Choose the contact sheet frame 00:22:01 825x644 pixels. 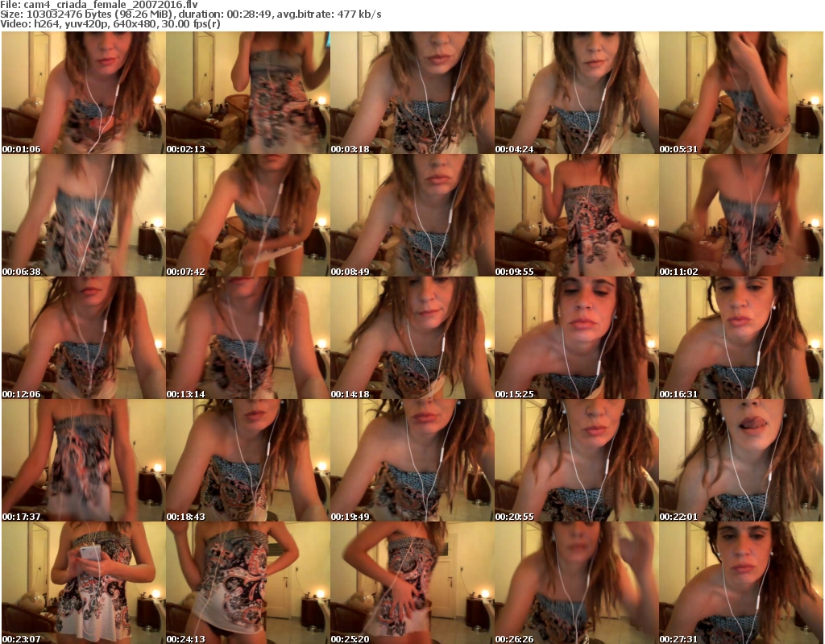point(741,460)
